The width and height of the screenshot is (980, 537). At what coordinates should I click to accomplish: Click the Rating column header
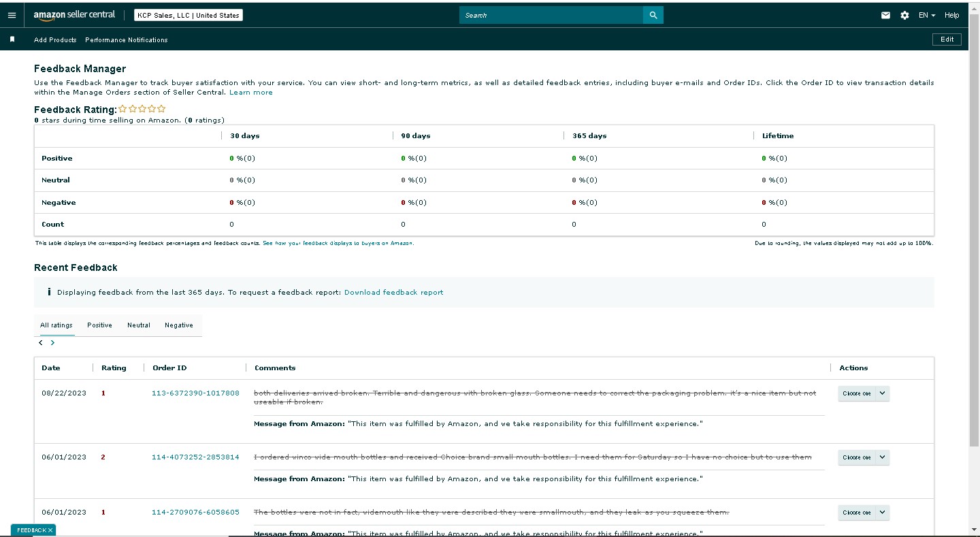[114, 368]
